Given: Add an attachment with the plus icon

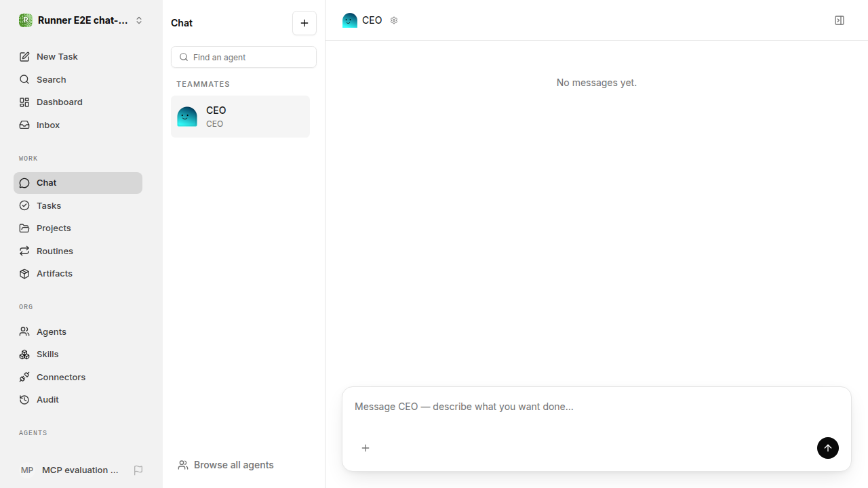Looking at the screenshot, I should [x=366, y=448].
